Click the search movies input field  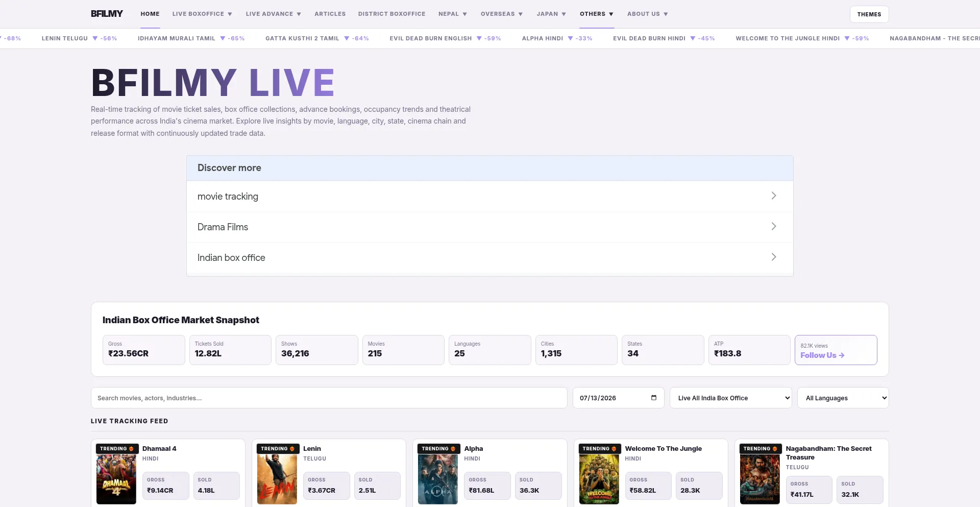[x=329, y=398]
